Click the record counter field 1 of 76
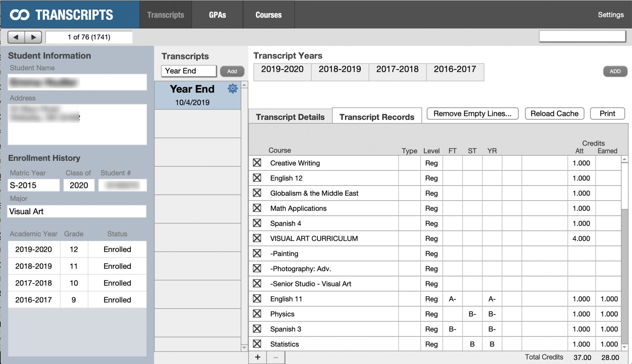The height and width of the screenshot is (364, 632). point(89,37)
